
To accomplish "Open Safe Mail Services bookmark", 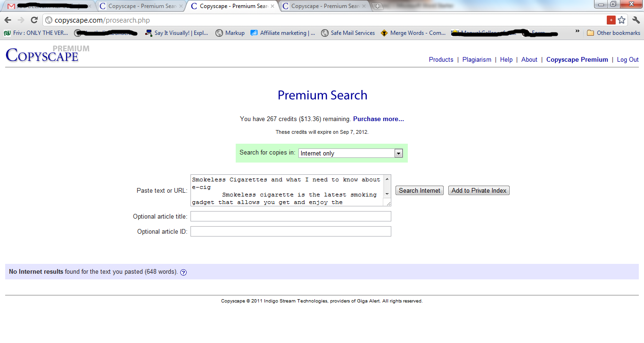I will coord(348,33).
